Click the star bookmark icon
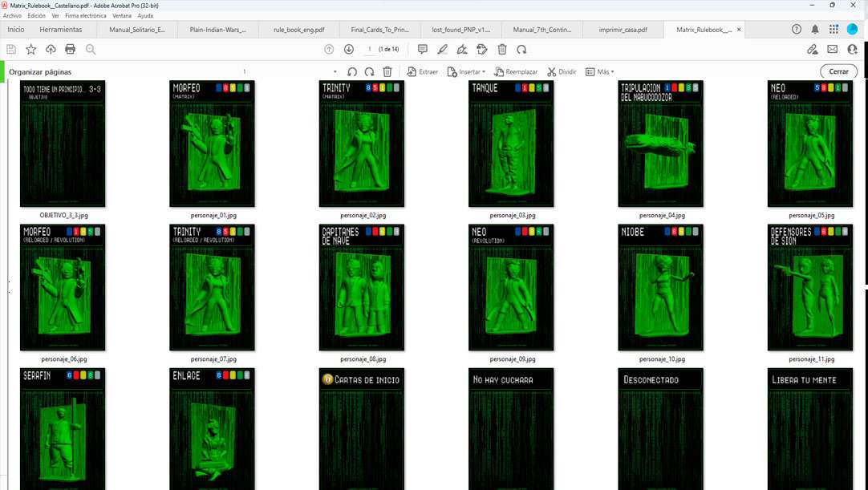 (x=30, y=50)
